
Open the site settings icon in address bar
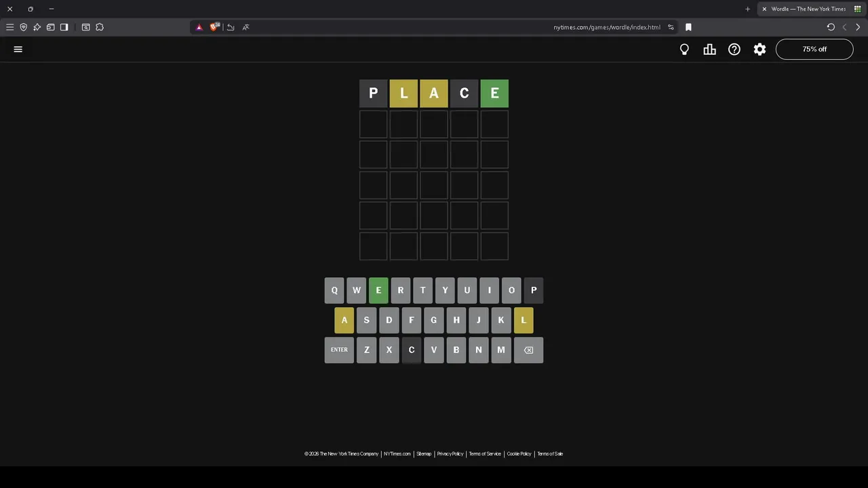click(x=671, y=27)
